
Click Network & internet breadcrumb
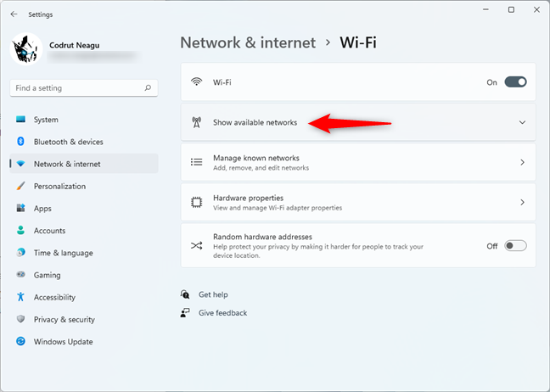(x=248, y=42)
